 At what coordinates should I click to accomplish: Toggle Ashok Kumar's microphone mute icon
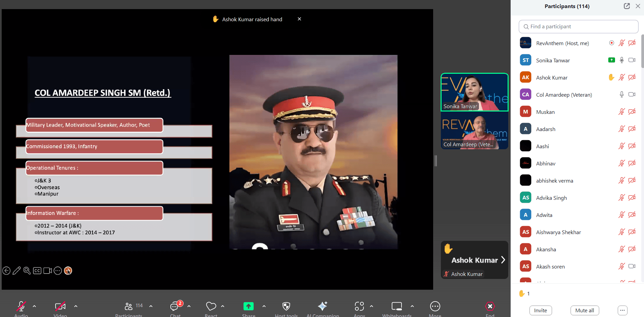621,77
